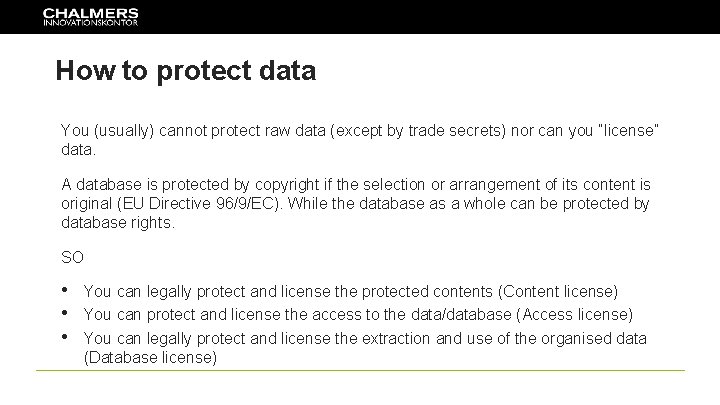Screen dimensions: 720x405
Task: Select the first paragraph about raw data
Action: tap(360, 140)
